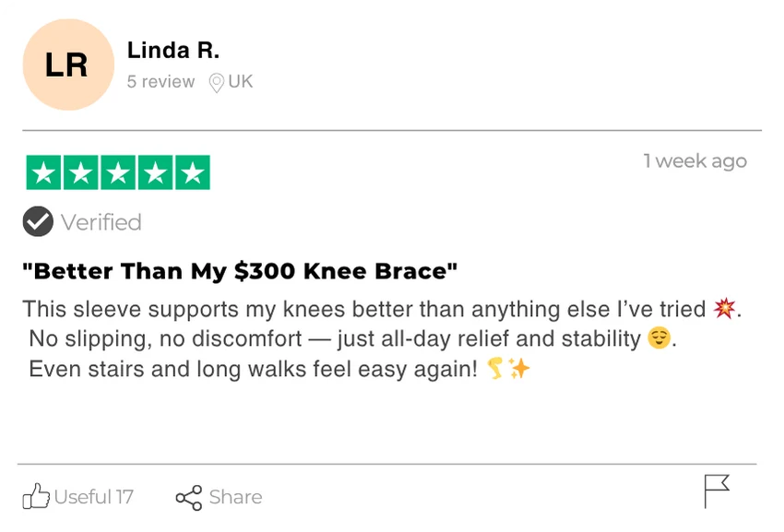Click the collision emoji after 'tried'
Screen dimensions: 784x532
coord(724,309)
